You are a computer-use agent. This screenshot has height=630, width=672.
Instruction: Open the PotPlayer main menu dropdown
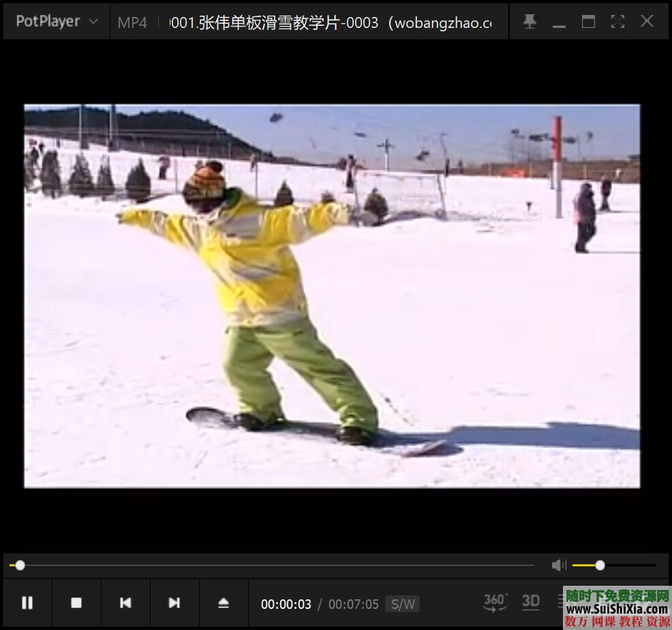(57, 22)
